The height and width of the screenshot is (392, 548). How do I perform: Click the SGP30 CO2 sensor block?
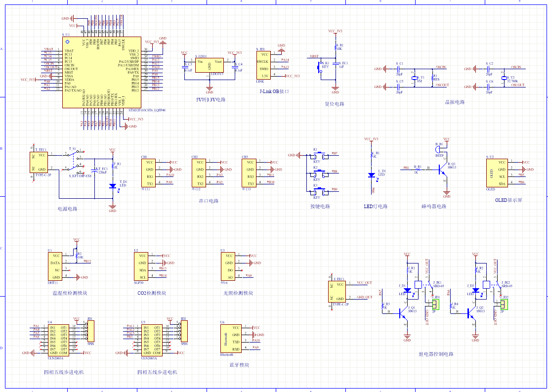click(141, 267)
